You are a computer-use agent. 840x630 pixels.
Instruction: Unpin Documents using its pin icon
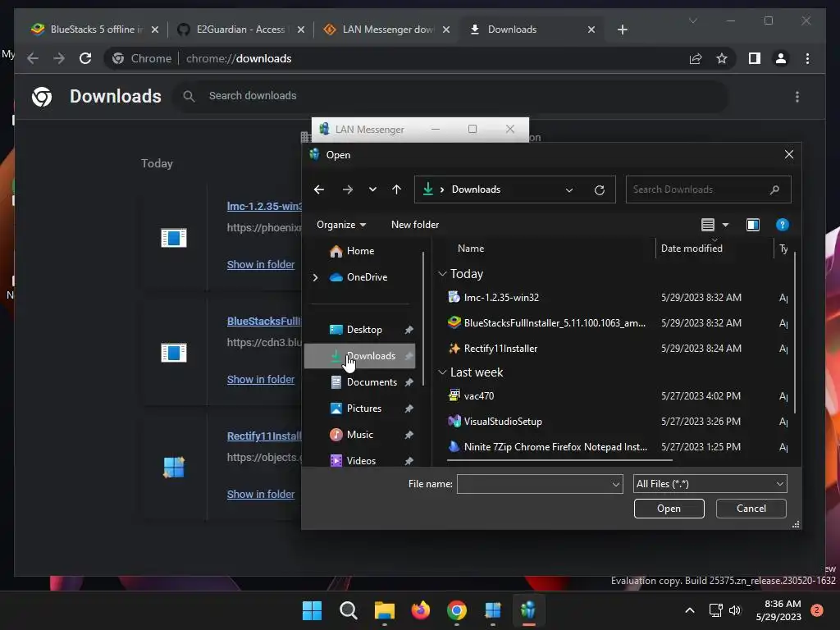click(409, 382)
